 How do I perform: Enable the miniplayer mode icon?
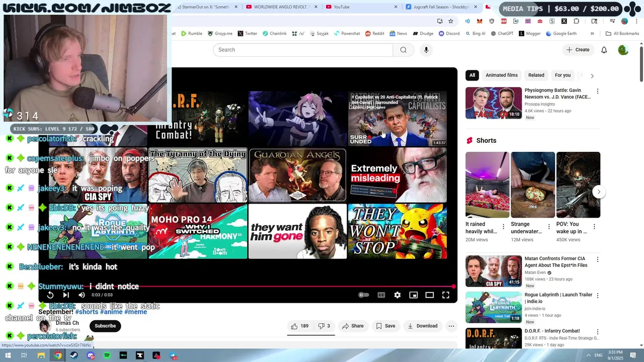tap(414, 295)
